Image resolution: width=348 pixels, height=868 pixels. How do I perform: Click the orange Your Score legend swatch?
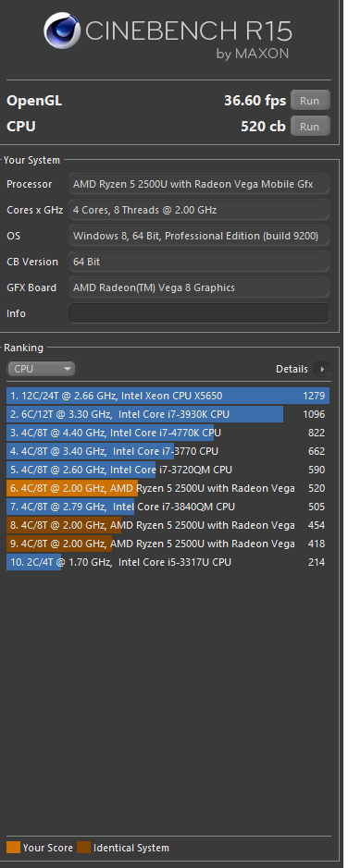coord(13,848)
